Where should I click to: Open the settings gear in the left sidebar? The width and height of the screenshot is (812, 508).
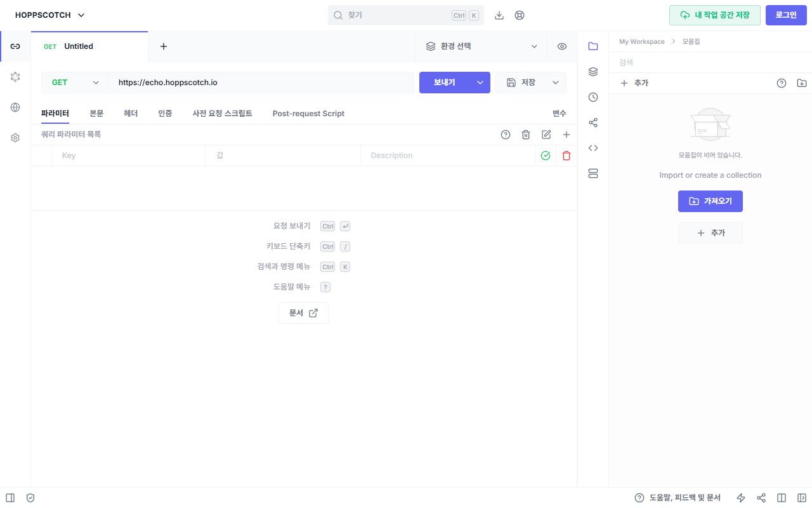pos(15,137)
